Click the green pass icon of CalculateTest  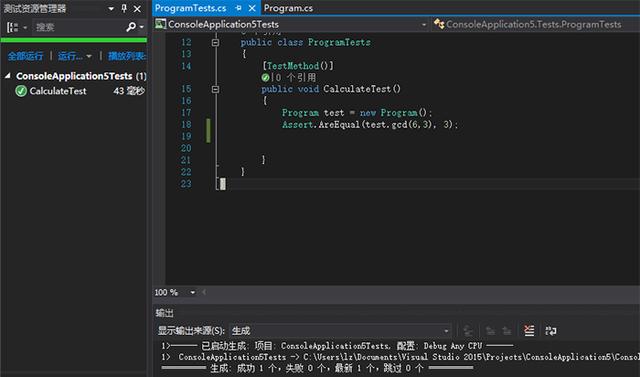pos(21,91)
